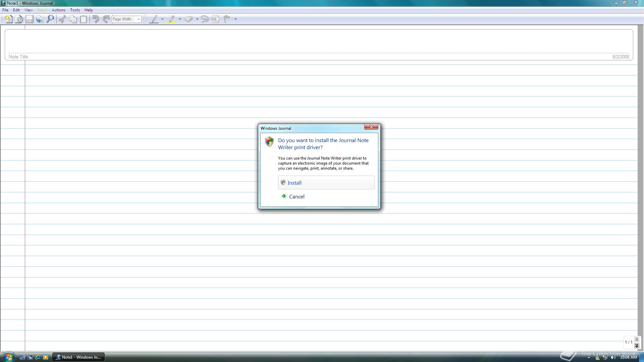This screenshot has height=362, width=644.
Task: Click Switch Between Windows quick launch icon
Action: pos(30,357)
